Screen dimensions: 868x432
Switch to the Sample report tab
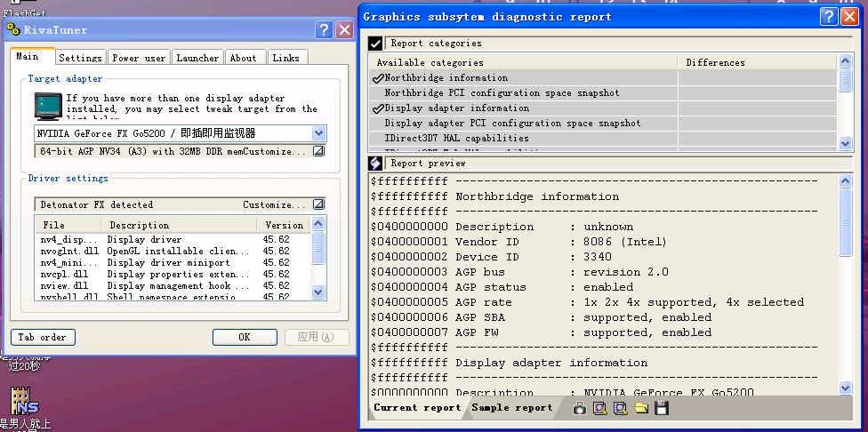(x=512, y=408)
